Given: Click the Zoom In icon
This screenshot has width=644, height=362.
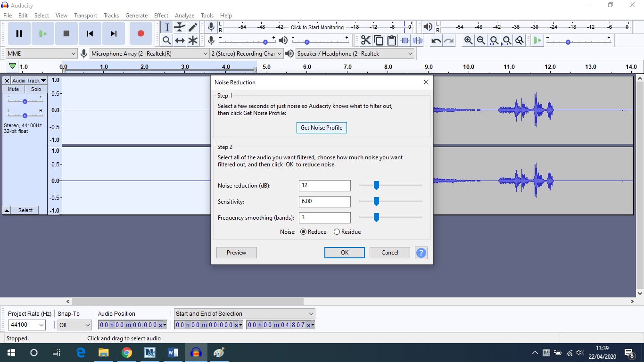Looking at the screenshot, I should click(x=468, y=41).
